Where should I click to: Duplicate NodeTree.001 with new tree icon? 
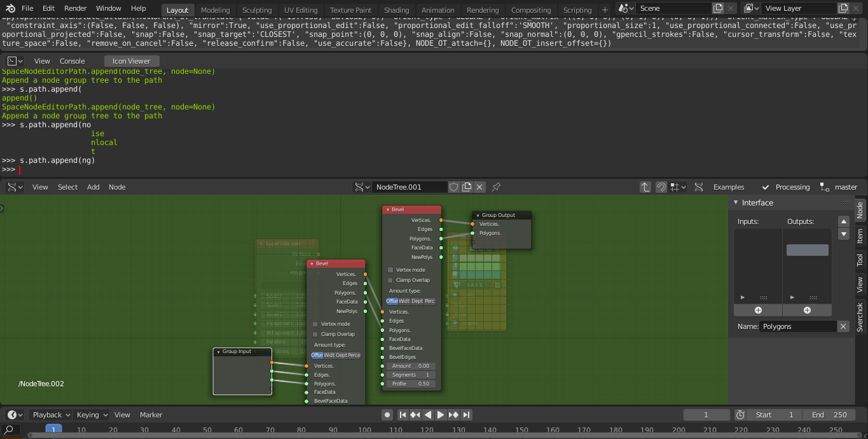pos(467,187)
